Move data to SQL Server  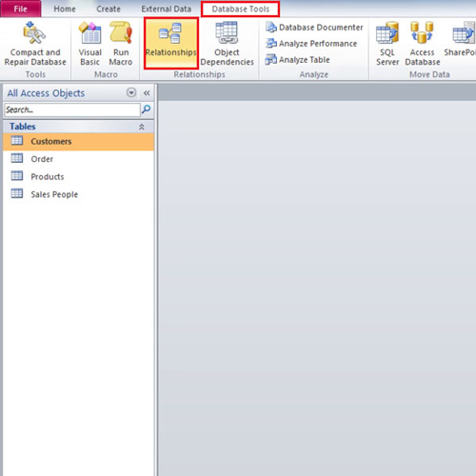click(387, 44)
